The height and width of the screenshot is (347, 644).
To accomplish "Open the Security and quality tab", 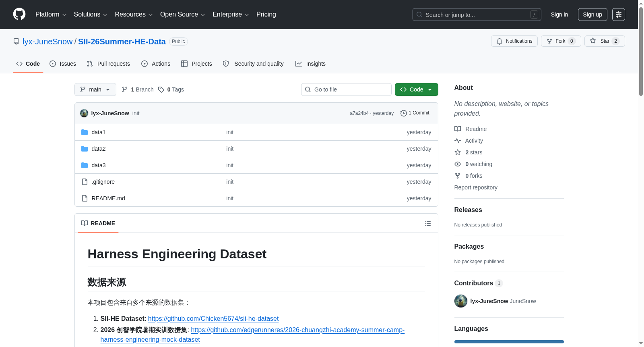I will [253, 64].
